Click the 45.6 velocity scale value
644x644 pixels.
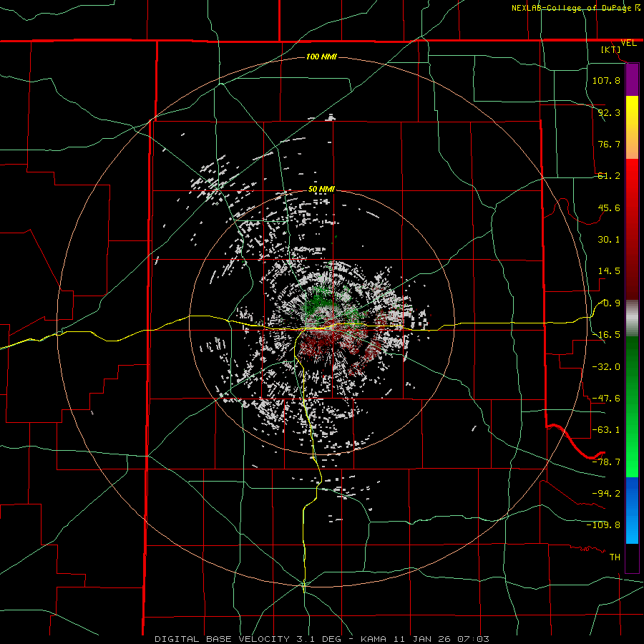(609, 208)
